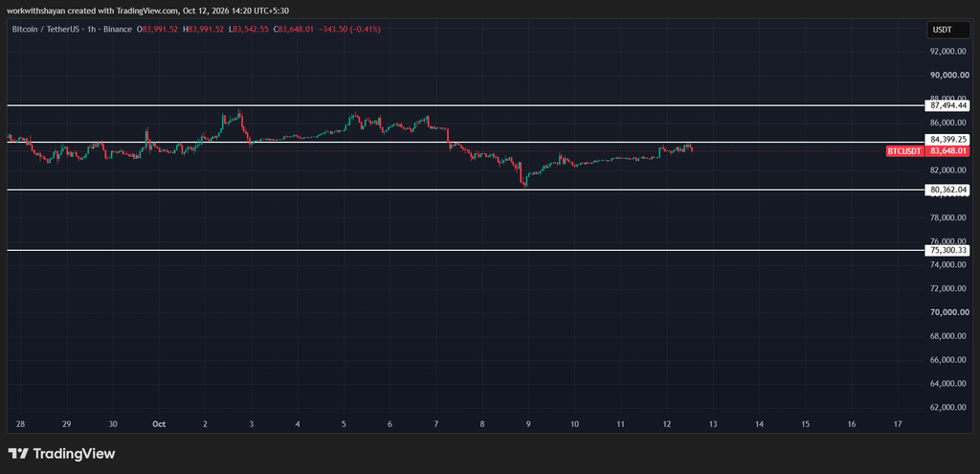Click date 10 on the time axis

pyautogui.click(x=574, y=424)
